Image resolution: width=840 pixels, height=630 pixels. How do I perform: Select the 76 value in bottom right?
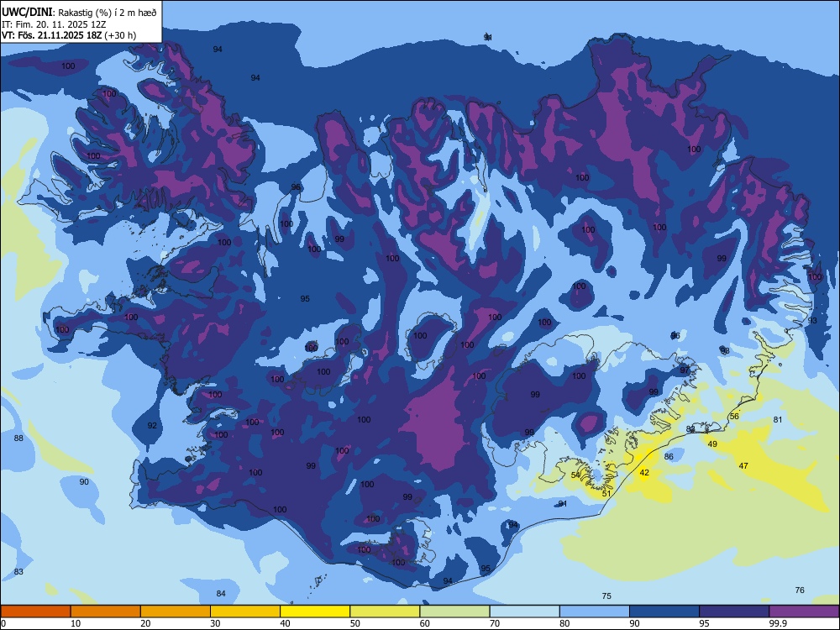tap(800, 590)
